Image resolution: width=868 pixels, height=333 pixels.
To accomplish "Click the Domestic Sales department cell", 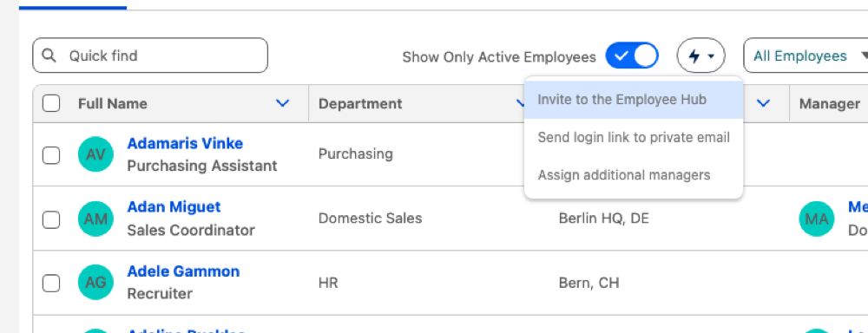I will tap(370, 218).
